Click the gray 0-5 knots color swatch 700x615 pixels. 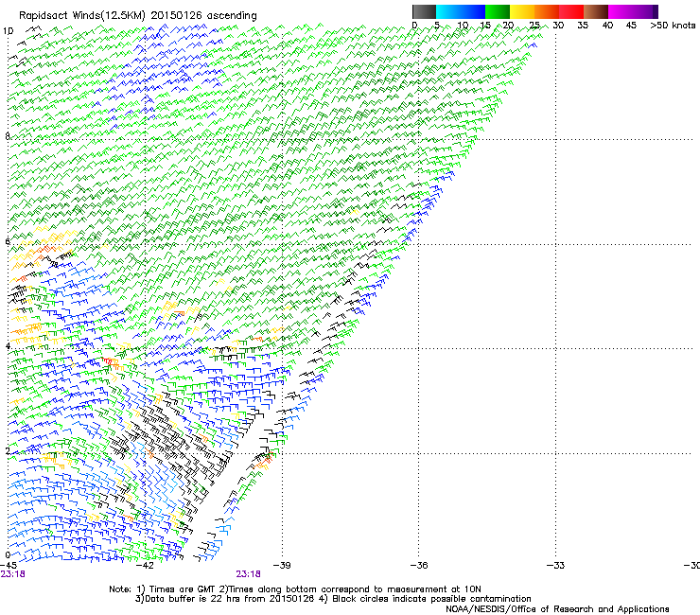424,11
